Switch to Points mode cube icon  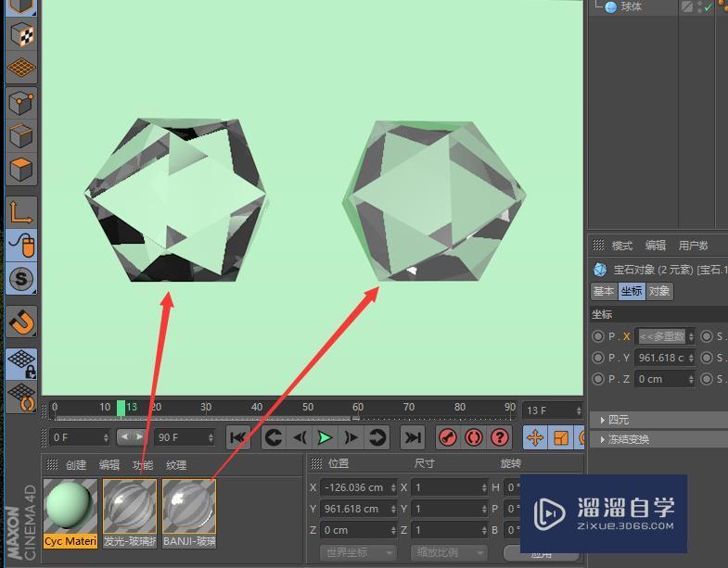coord(21,102)
